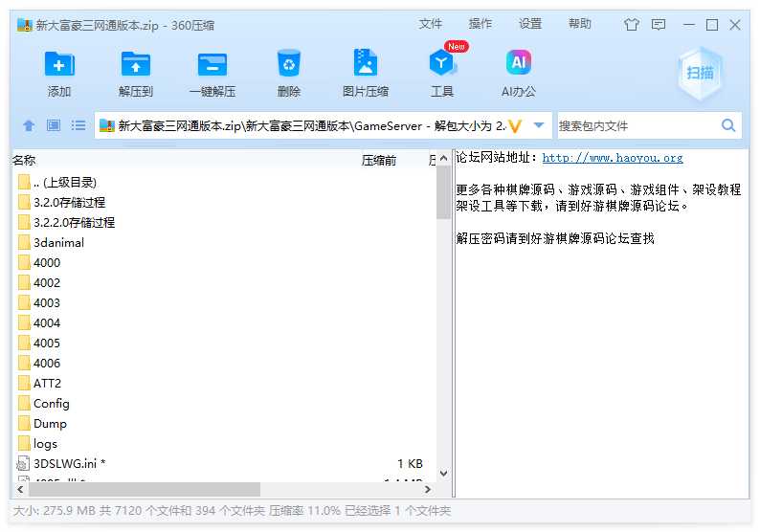Expand the address path dropdown arrow
Screen dimensions: 760x532
[x=539, y=125]
